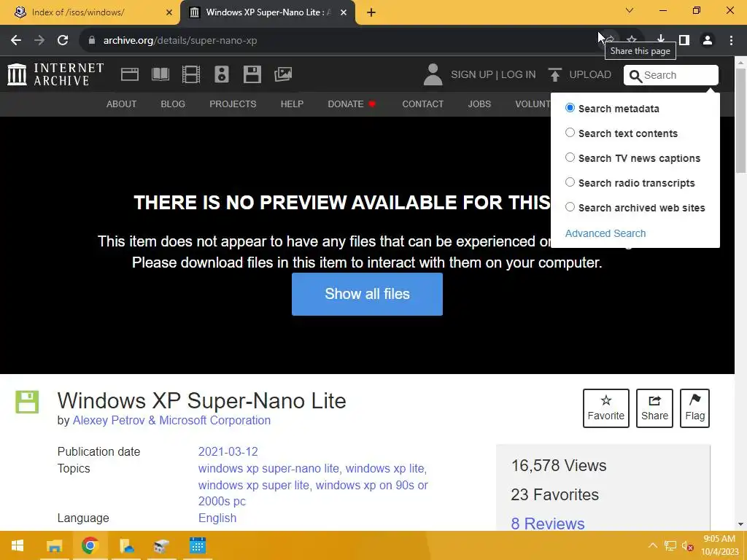Open a new browser tab

[371, 13]
